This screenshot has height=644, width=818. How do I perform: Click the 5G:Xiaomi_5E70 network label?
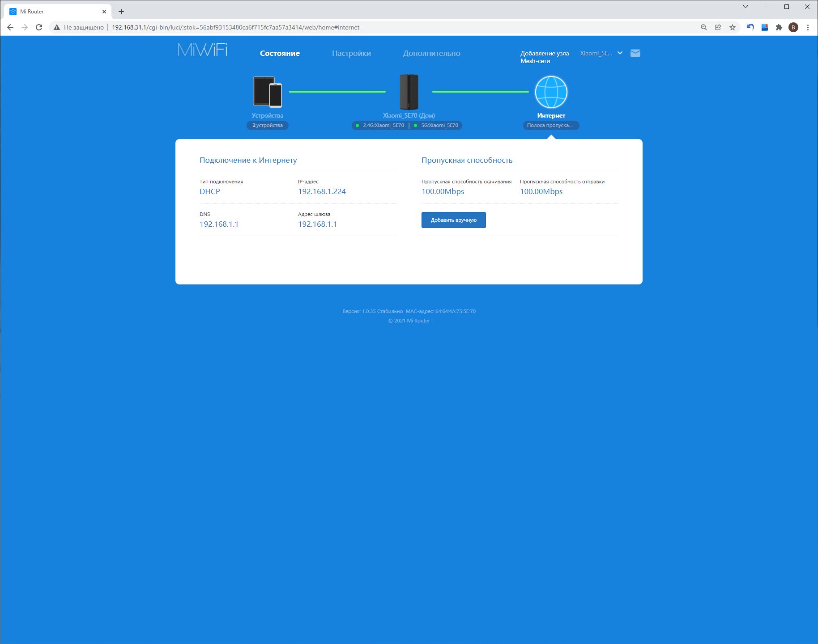[x=439, y=125]
